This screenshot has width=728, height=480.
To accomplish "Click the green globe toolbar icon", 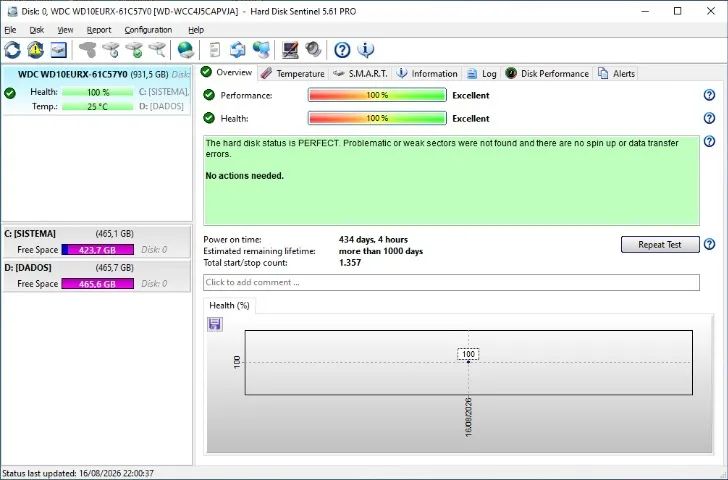I will 186,50.
